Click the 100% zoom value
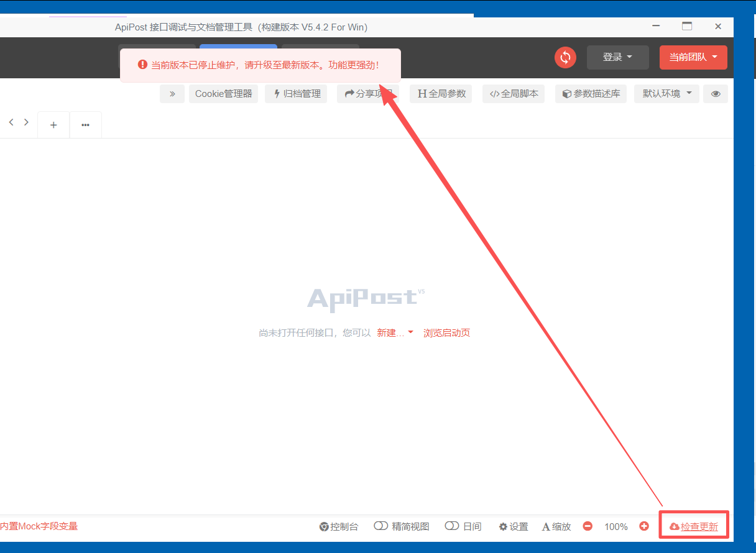756x553 pixels. (616, 526)
